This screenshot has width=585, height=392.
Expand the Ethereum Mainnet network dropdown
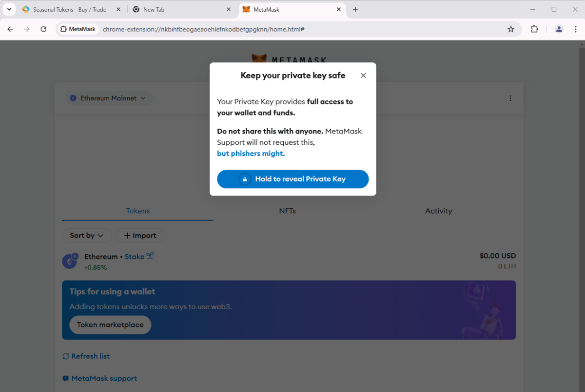(x=109, y=98)
